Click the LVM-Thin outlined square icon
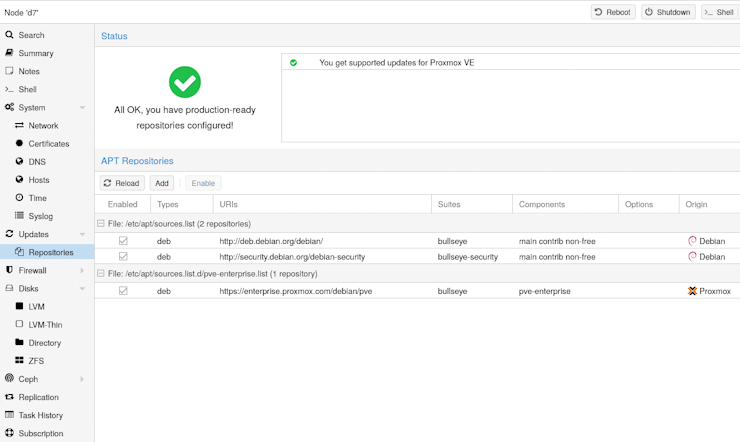740x442 pixels. point(19,324)
